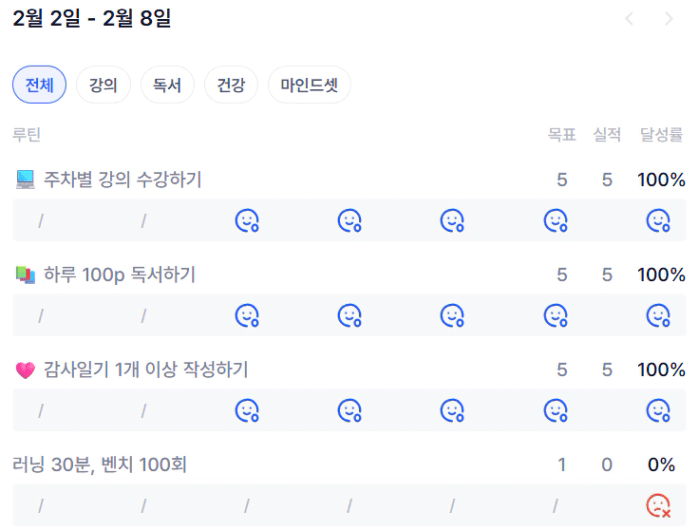Click the books icon beside 하루 100p 독서하기
The image size is (698, 531).
[26, 275]
